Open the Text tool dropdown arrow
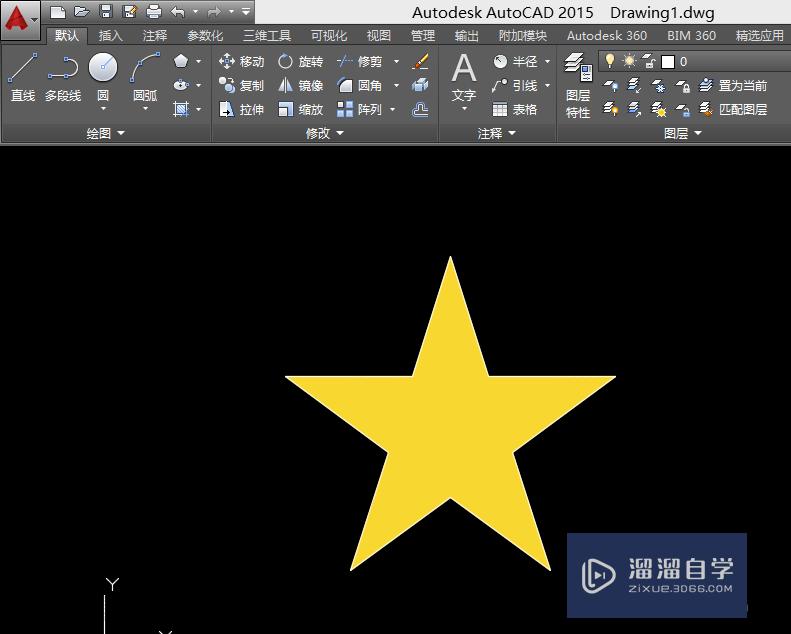 464,108
